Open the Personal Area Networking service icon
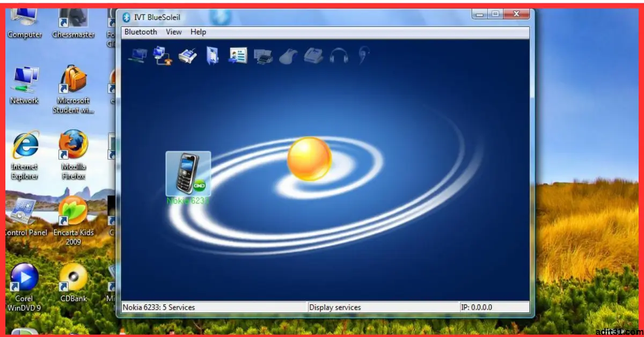Viewport: 644px width, 337px height. point(138,55)
